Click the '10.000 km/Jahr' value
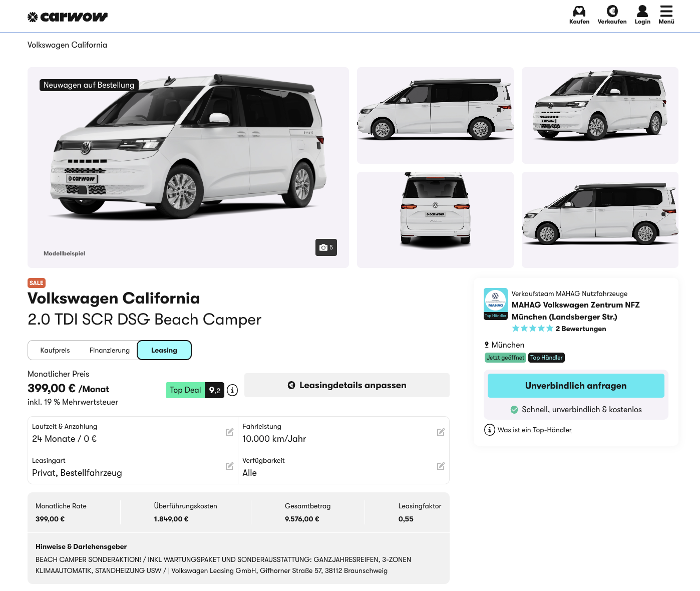This screenshot has width=700, height=591. tap(274, 439)
